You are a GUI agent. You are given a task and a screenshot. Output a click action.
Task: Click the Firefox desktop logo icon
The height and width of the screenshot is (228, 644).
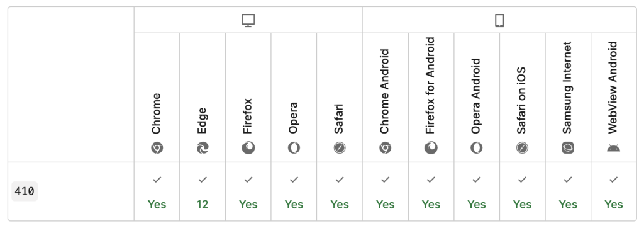pyautogui.click(x=248, y=148)
